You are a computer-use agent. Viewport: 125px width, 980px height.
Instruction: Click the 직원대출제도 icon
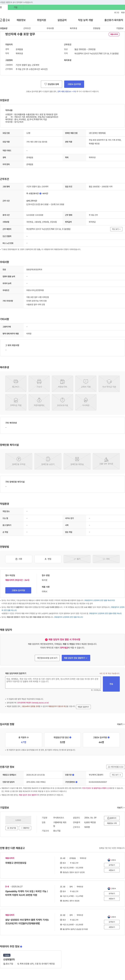[39, 402]
